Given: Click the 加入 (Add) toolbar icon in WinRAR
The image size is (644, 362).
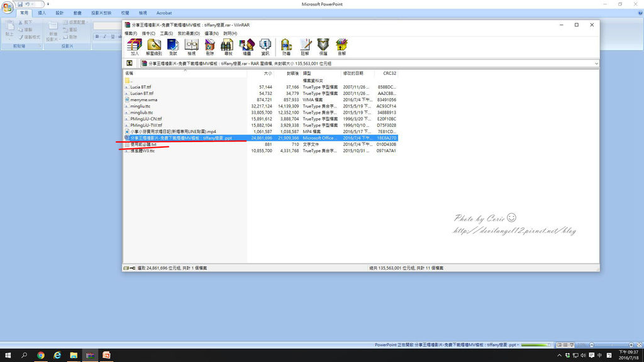Looking at the screenshot, I should [135, 47].
